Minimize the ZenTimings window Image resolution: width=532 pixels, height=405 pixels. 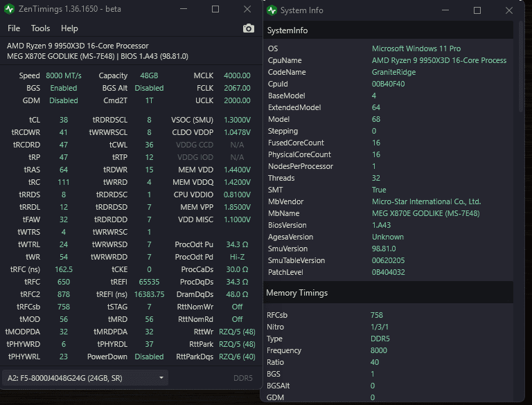tap(184, 10)
